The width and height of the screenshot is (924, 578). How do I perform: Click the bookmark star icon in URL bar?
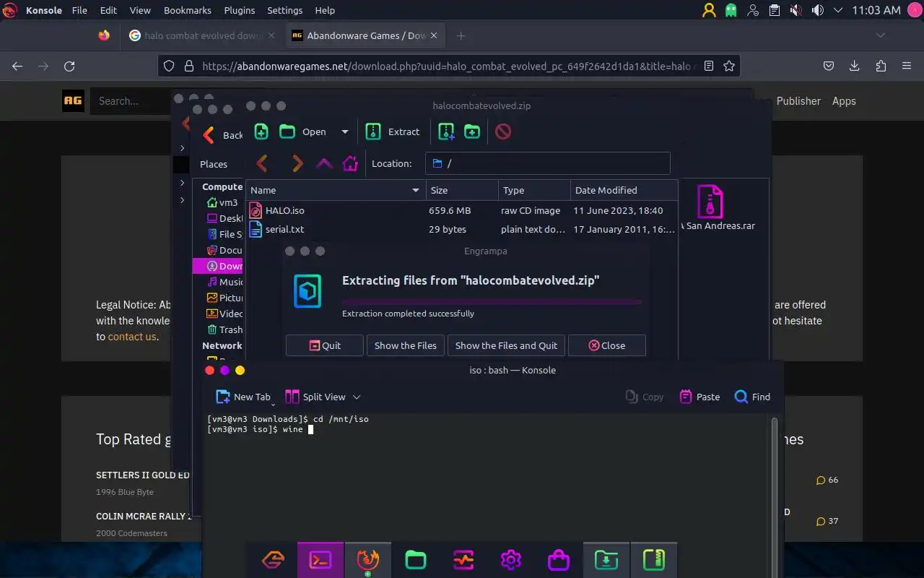pyautogui.click(x=729, y=66)
